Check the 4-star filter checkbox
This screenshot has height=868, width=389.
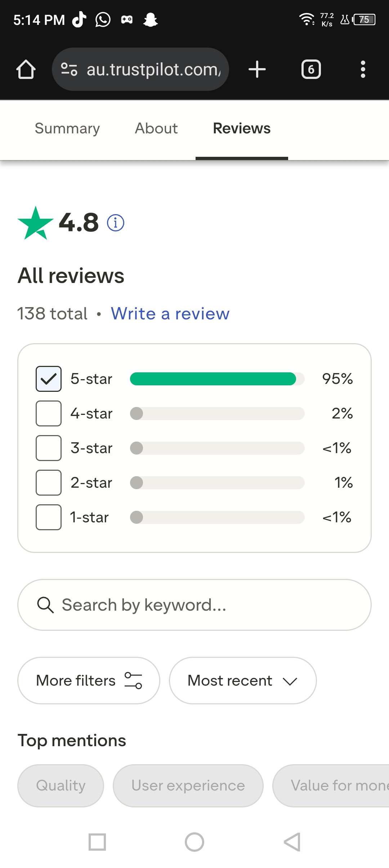(49, 413)
